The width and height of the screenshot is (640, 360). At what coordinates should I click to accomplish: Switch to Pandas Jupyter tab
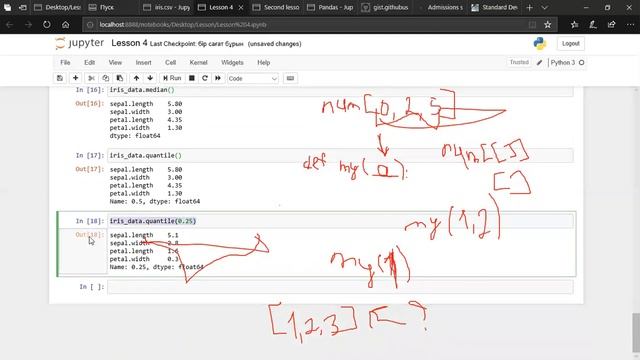point(331,7)
